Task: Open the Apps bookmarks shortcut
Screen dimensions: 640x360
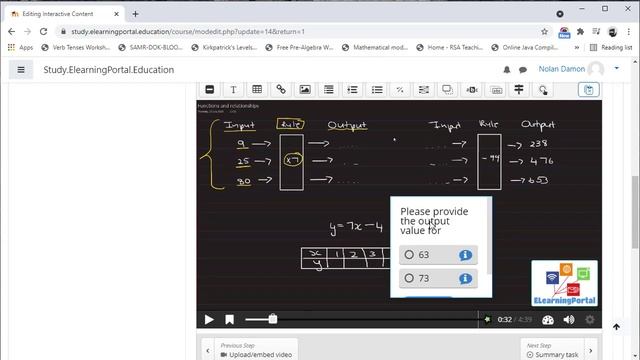Action: [20, 47]
